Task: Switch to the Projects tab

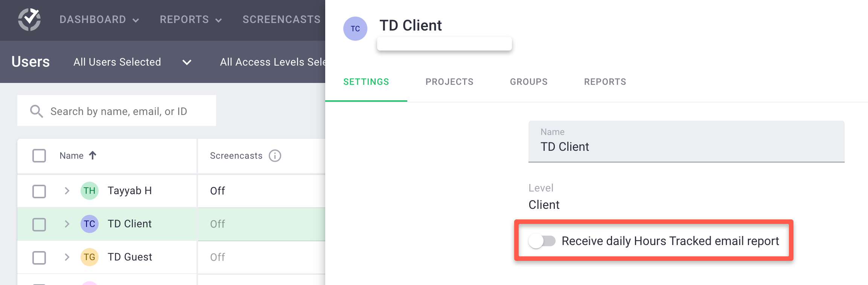Action: tap(449, 82)
